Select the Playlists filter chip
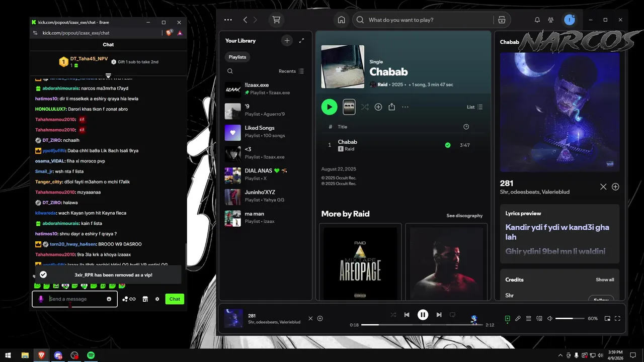The width and height of the screenshot is (644, 362). [237, 57]
